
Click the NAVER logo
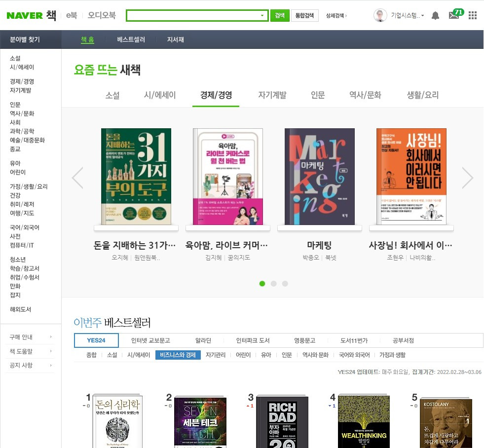(x=25, y=15)
